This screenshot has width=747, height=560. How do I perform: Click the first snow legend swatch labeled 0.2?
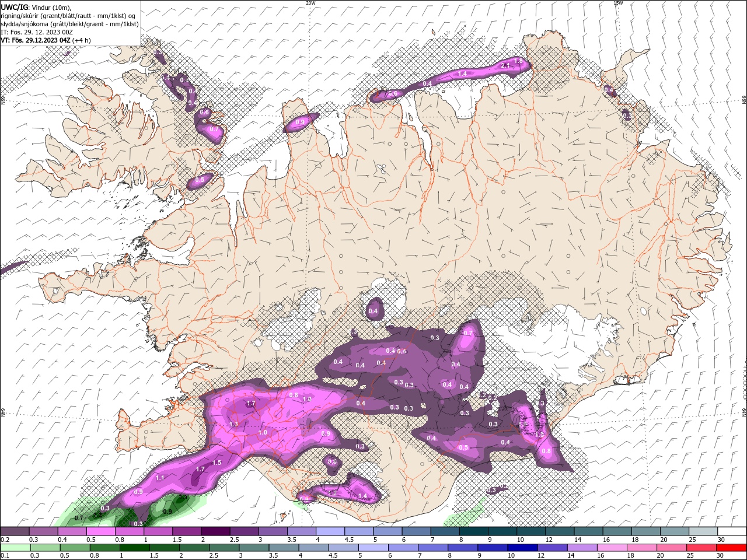15,531
